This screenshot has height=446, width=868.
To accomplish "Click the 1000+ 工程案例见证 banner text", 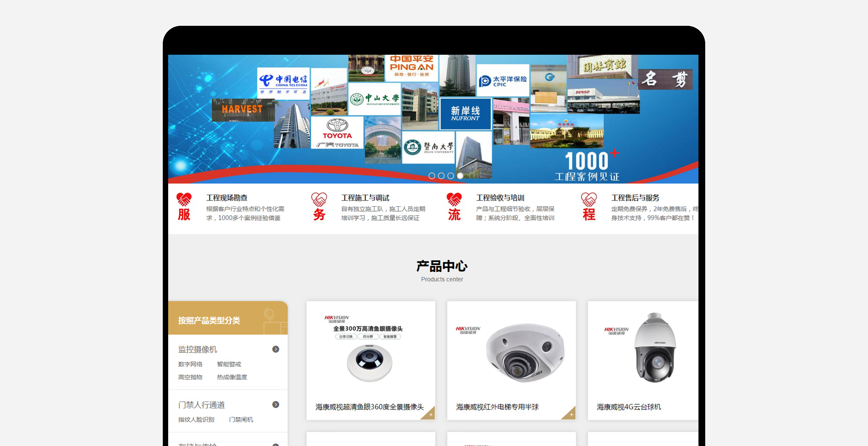I will (588, 166).
